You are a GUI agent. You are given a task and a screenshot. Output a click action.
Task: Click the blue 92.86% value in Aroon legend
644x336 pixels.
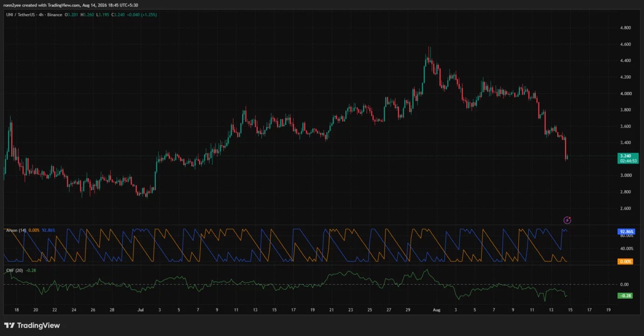pos(49,230)
